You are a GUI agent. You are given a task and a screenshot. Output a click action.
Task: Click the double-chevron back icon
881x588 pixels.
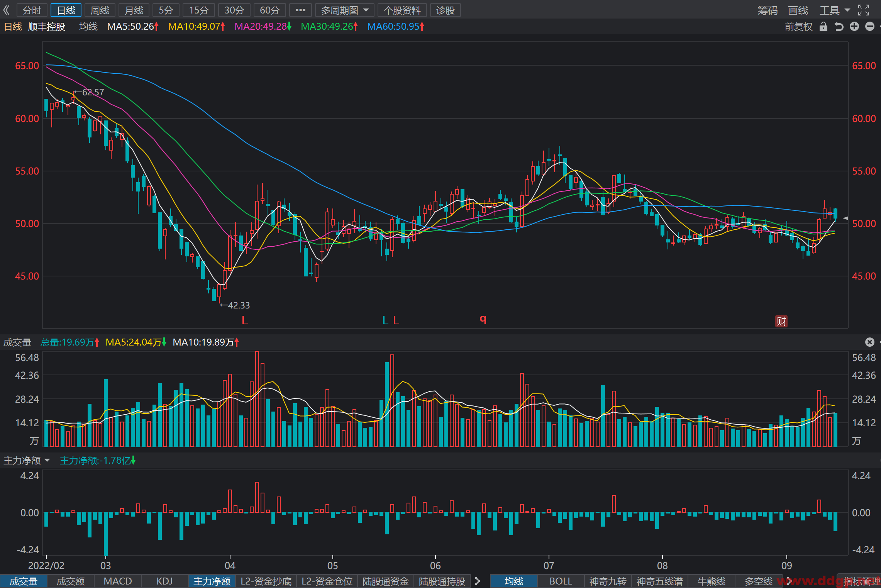point(7,10)
